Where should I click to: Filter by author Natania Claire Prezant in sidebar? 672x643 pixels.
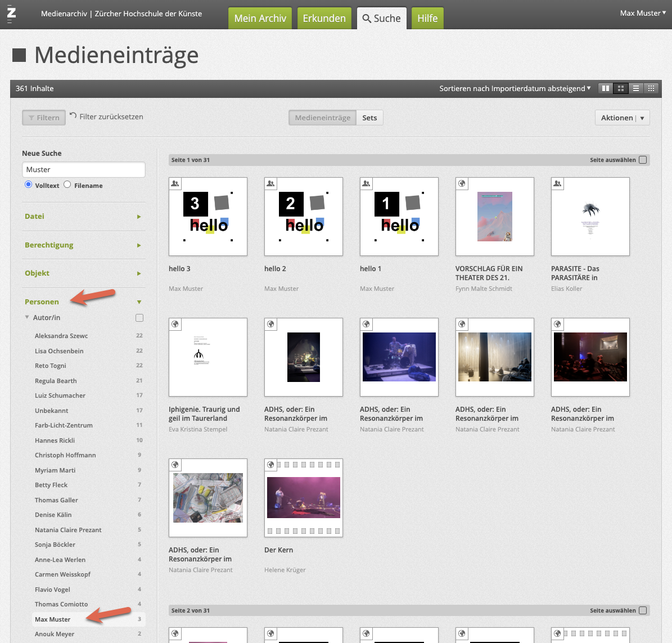click(x=89, y=530)
